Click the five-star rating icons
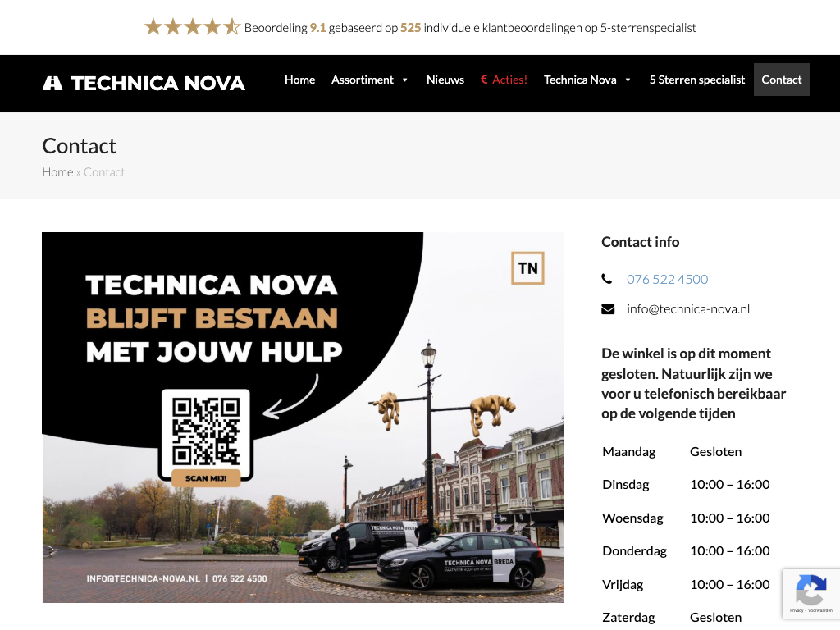Viewport: 840px width, 630px height. [x=192, y=27]
